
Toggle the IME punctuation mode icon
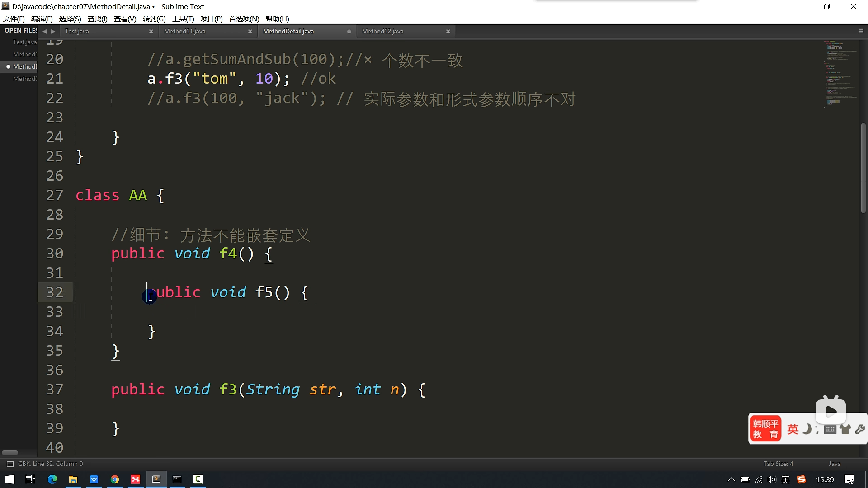point(817,430)
